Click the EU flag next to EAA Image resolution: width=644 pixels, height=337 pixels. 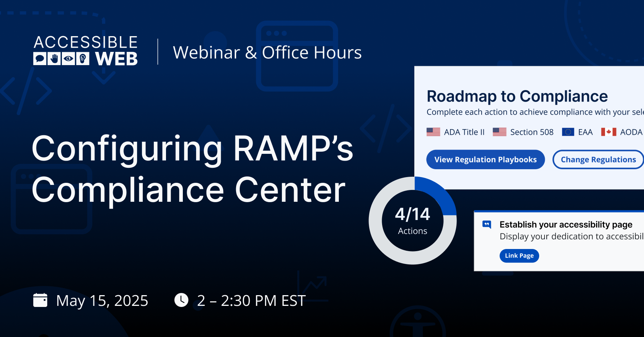568,132
